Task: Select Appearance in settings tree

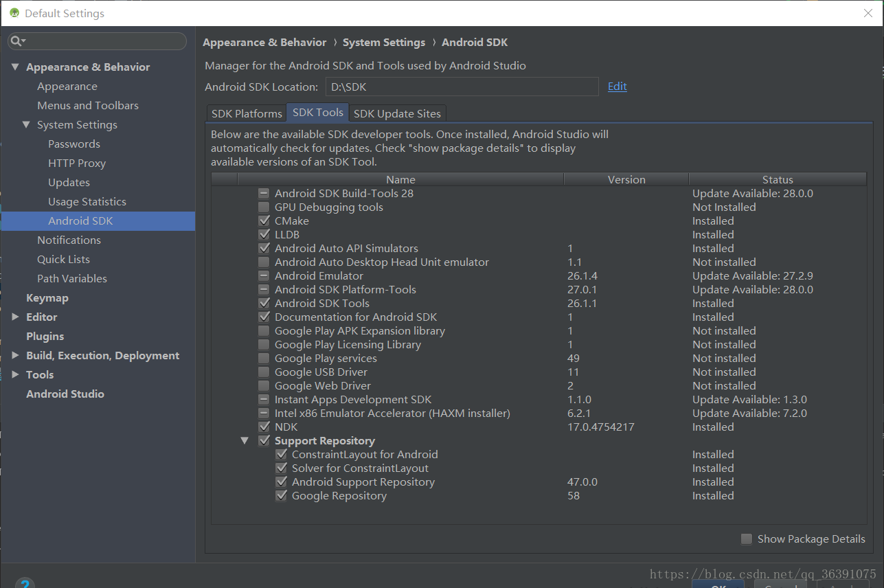Action: coord(67,86)
